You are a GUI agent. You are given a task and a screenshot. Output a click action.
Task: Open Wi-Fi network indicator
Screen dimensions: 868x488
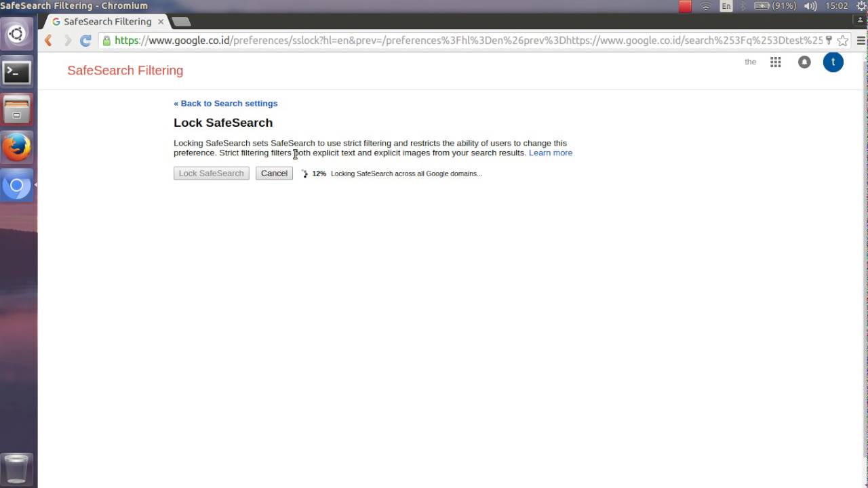pos(706,6)
